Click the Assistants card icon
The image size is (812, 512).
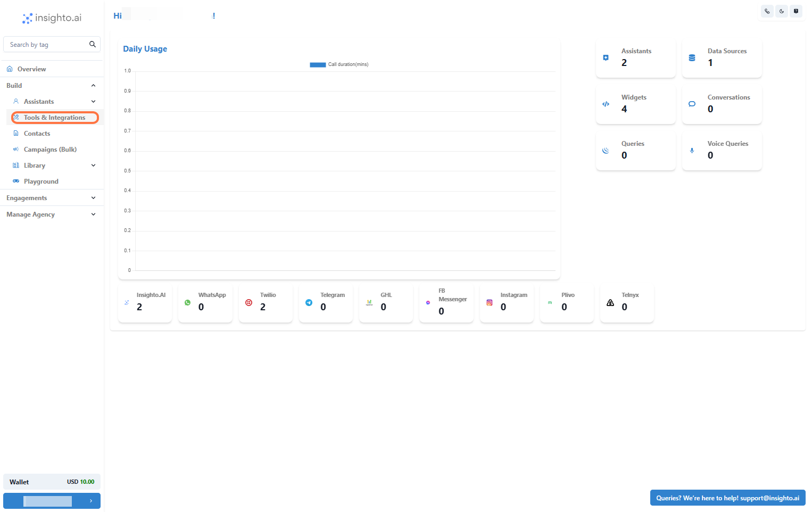[x=606, y=57]
